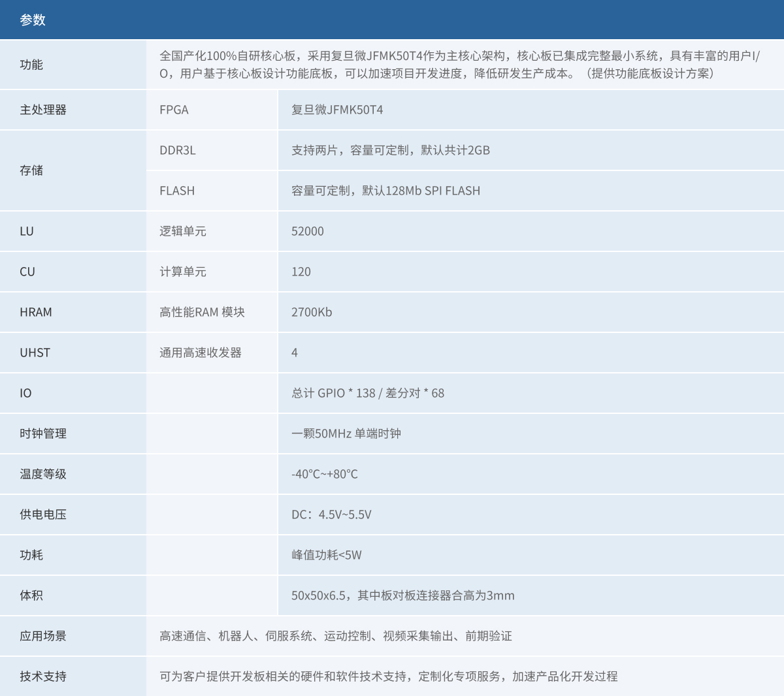Click the 功能 row label
Image resolution: width=784 pixels, height=696 pixels.
pos(31,65)
